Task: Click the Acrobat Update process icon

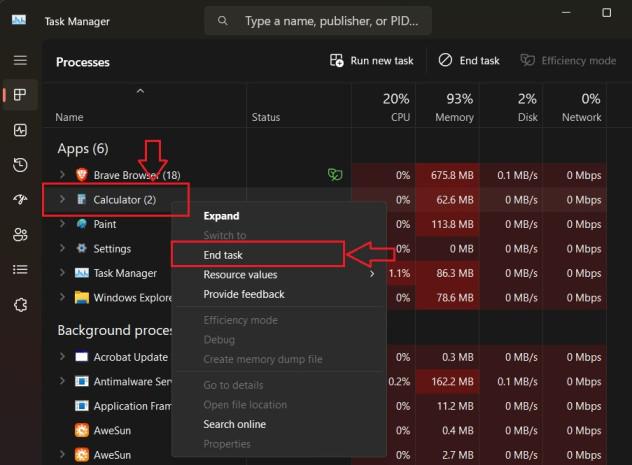Action: pyautogui.click(x=82, y=357)
